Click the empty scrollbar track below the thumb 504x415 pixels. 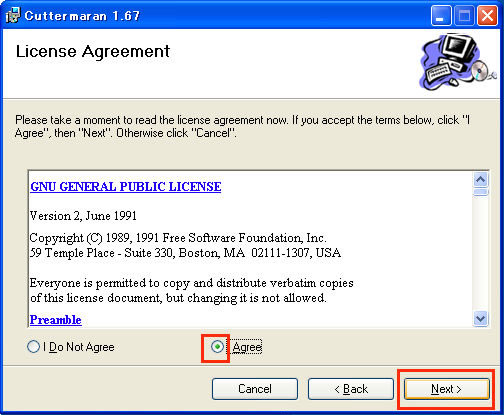(x=480, y=253)
